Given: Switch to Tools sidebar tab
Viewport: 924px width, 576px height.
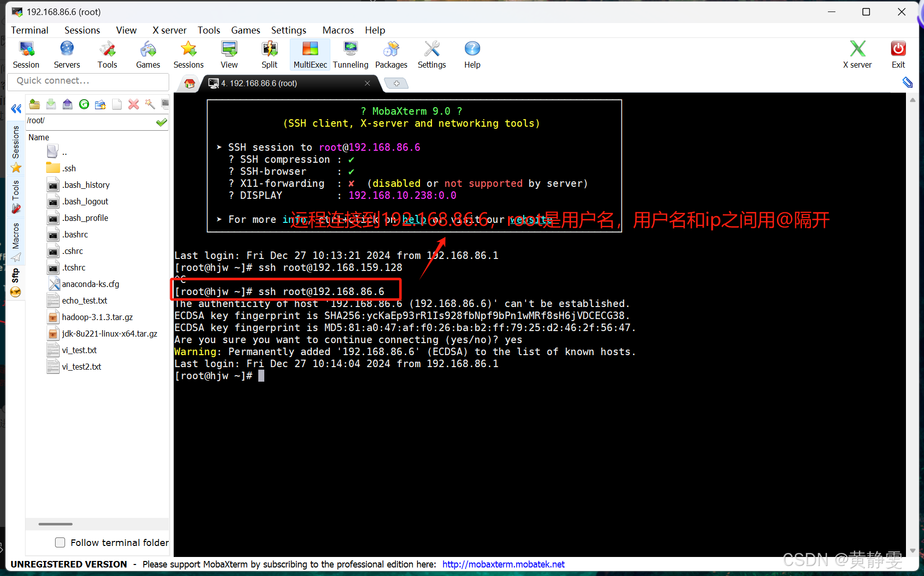Looking at the screenshot, I should tap(16, 196).
